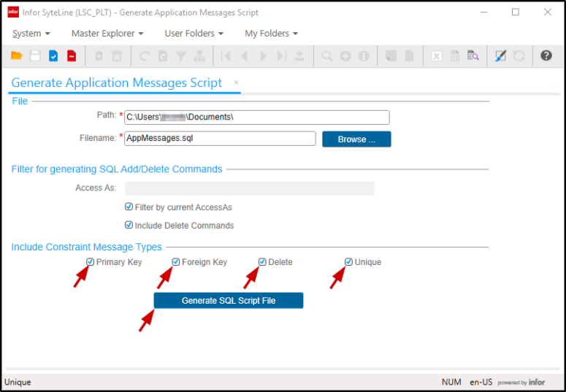Click the Unique status bar text
This screenshot has width=566, height=392.
tap(18, 383)
